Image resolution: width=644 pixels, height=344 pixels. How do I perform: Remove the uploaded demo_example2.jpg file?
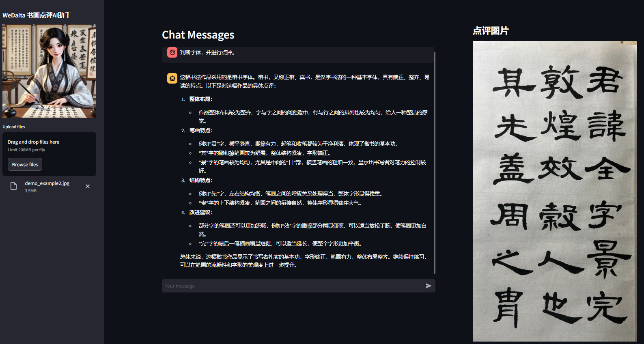coord(88,186)
